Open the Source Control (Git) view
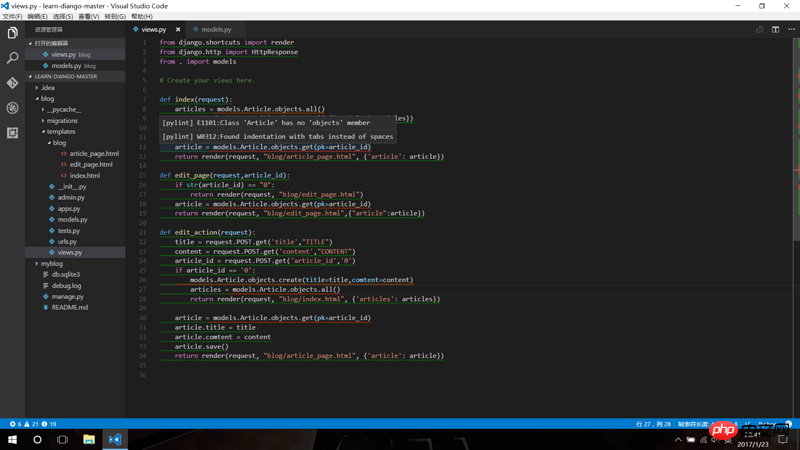Screen dimensions: 800x450 point(12,83)
